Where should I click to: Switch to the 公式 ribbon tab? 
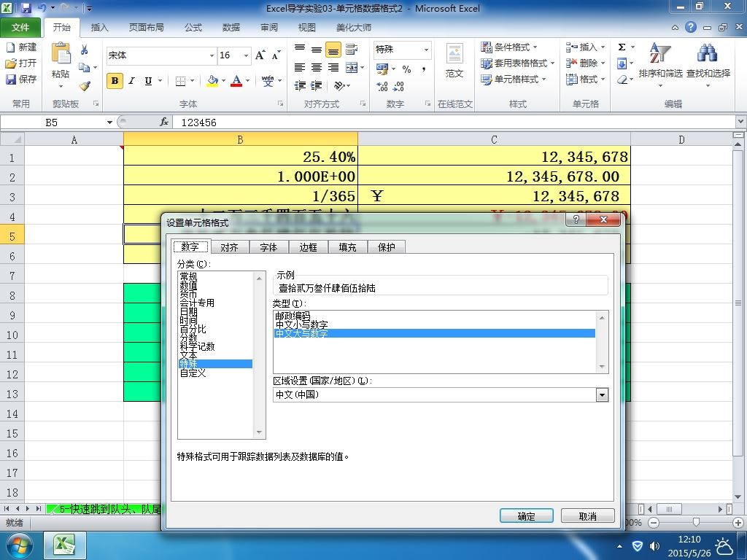click(x=193, y=27)
